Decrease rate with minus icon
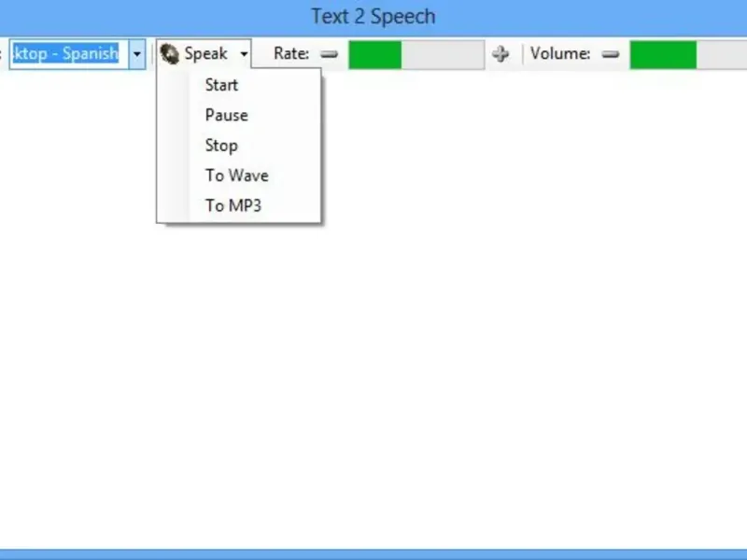Screen dimensions: 747x560 click(x=330, y=54)
